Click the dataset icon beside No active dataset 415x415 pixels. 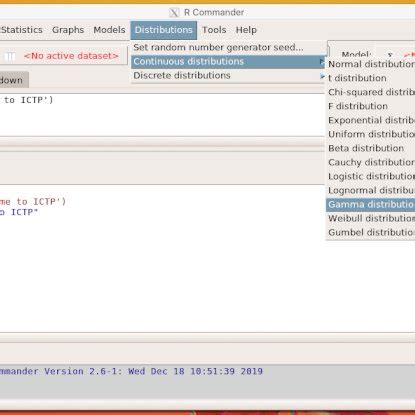point(9,56)
